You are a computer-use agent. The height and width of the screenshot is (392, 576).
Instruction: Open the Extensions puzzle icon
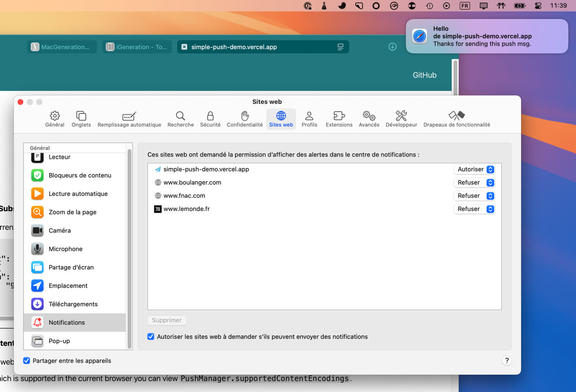339,116
